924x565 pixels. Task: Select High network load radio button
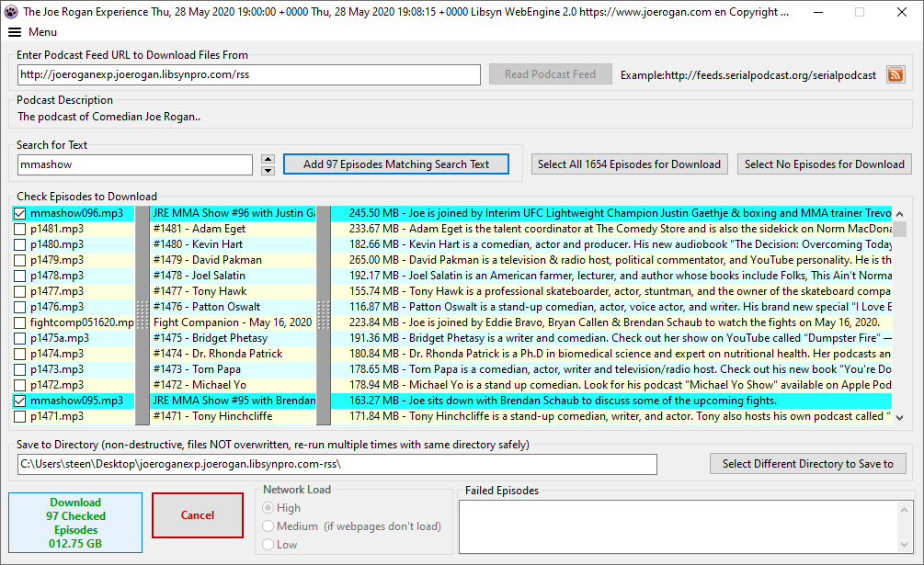[268, 507]
